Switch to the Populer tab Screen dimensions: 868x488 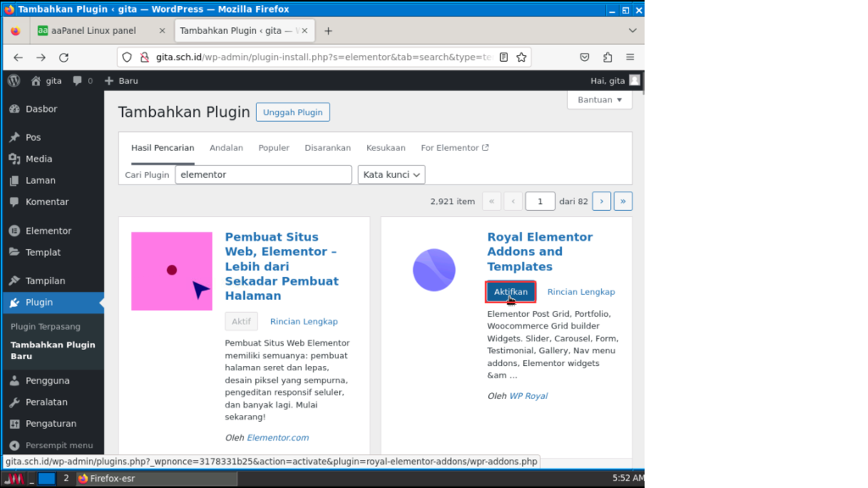pos(274,147)
